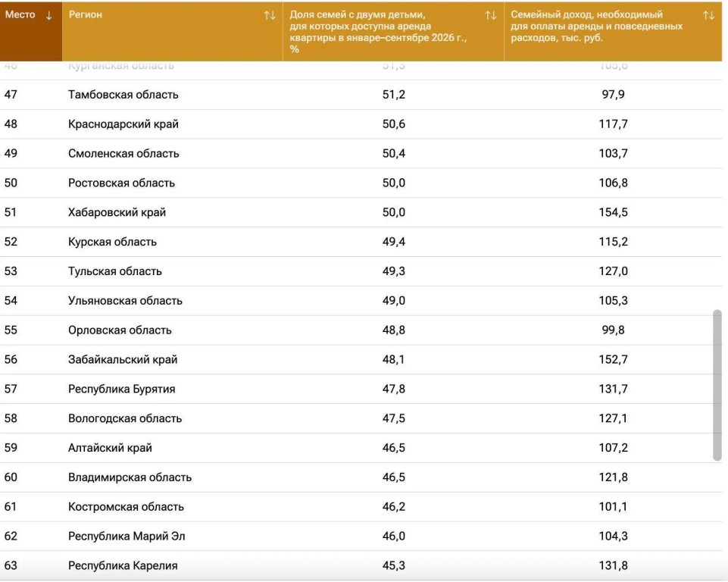Sort table by Место column arrow
This screenshot has width=728, height=582.
[x=48, y=15]
